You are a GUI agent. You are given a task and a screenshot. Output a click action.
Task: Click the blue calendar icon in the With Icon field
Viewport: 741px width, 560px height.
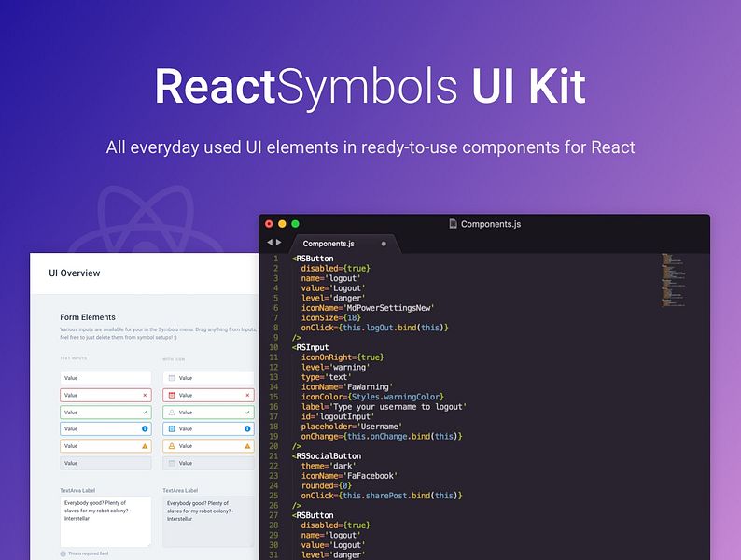click(x=172, y=428)
